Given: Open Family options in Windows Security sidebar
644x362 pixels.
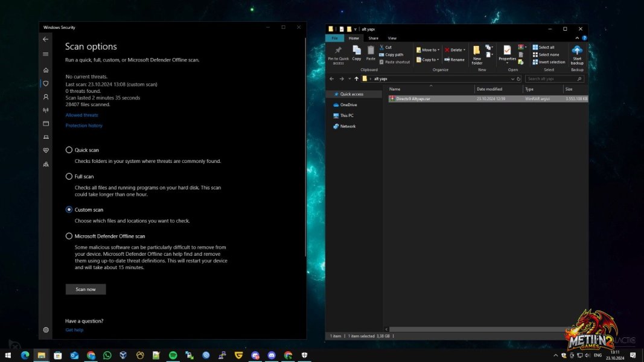Looking at the screenshot, I should 46,164.
